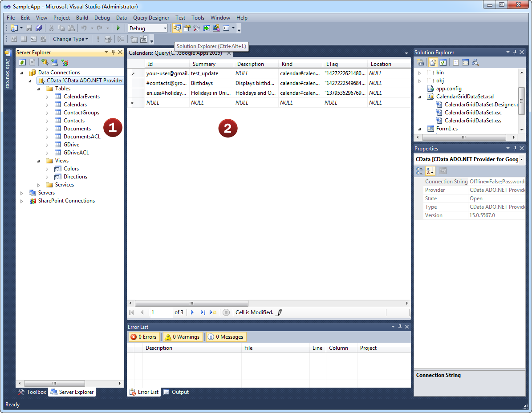Click the Start Debugging green play icon
This screenshot has width=532, height=413.
[118, 28]
